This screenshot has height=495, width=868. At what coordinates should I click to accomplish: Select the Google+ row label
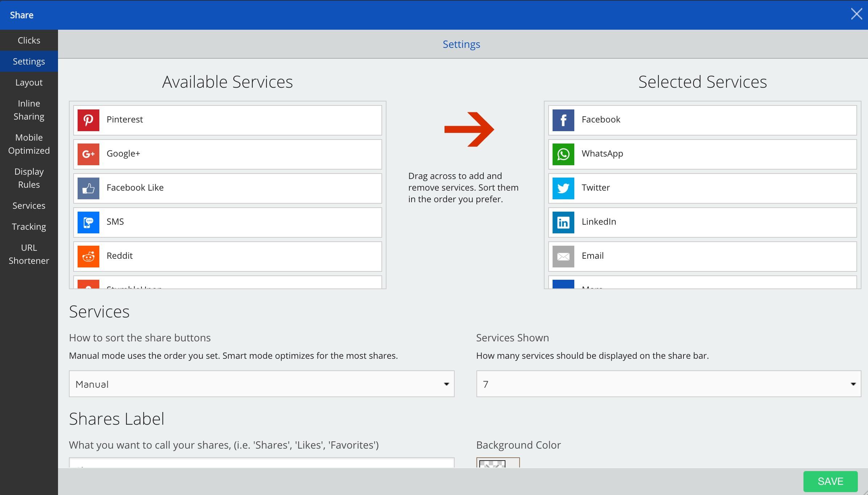[x=123, y=154]
